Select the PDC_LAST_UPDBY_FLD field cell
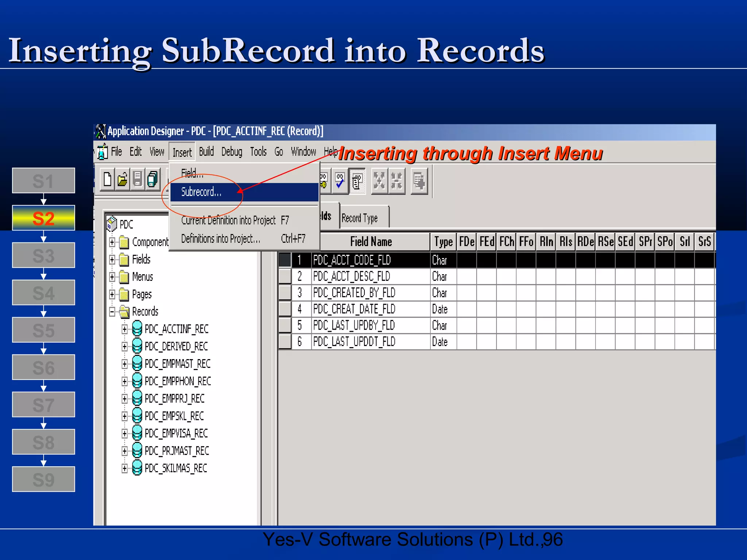 (x=371, y=325)
